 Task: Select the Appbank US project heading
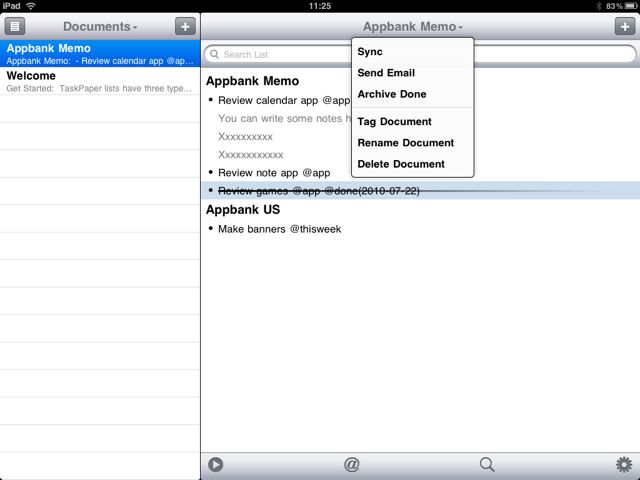(243, 210)
